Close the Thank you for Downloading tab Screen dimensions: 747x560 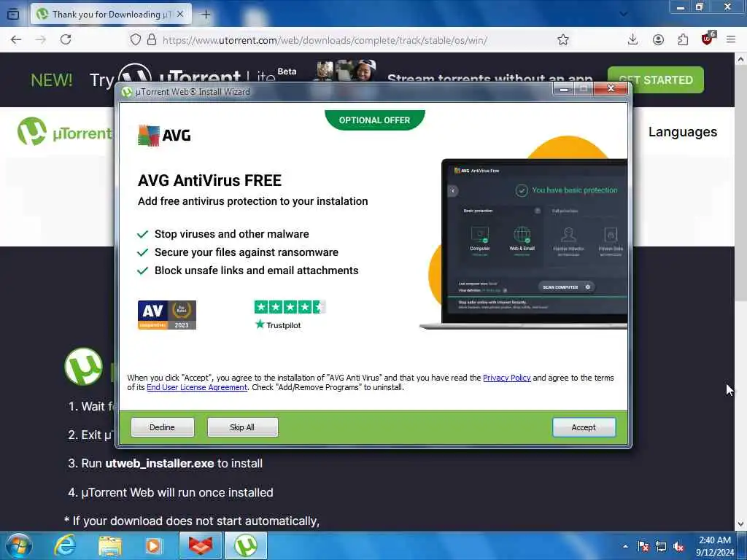point(180,15)
